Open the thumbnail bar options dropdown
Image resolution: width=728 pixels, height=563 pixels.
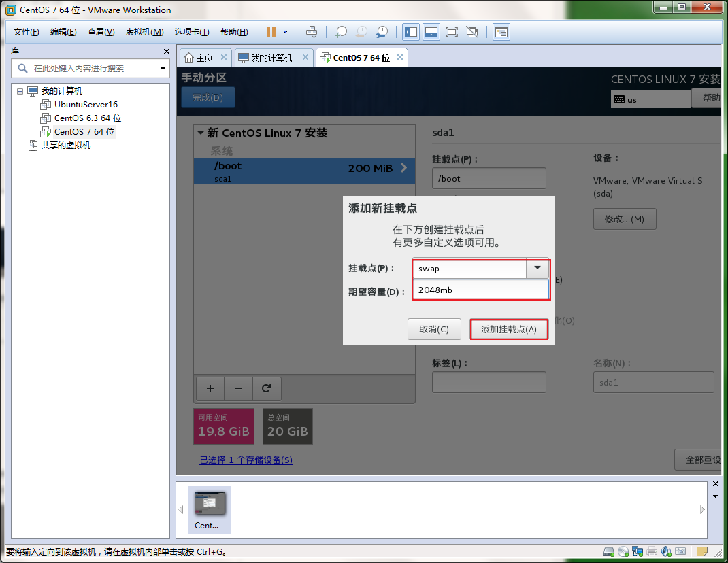point(716,496)
